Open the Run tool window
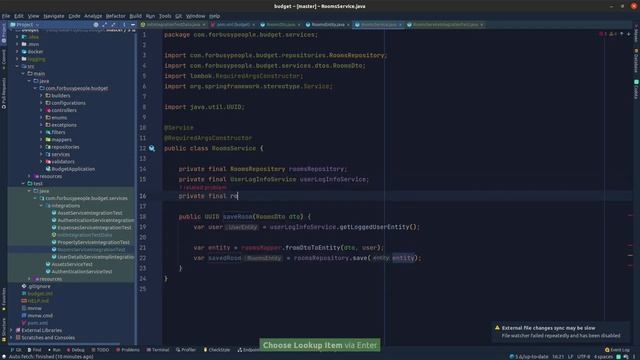The image size is (640, 360). [54, 350]
